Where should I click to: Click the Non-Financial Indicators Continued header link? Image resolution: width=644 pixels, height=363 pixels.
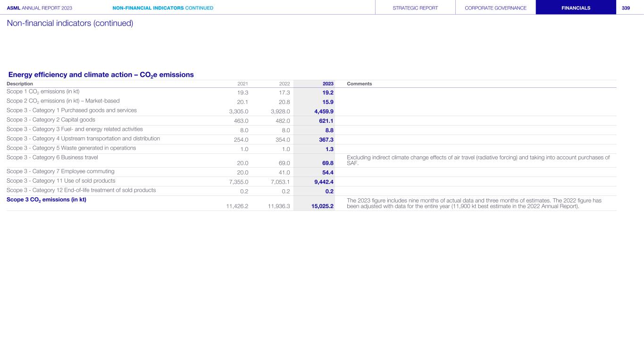click(163, 8)
